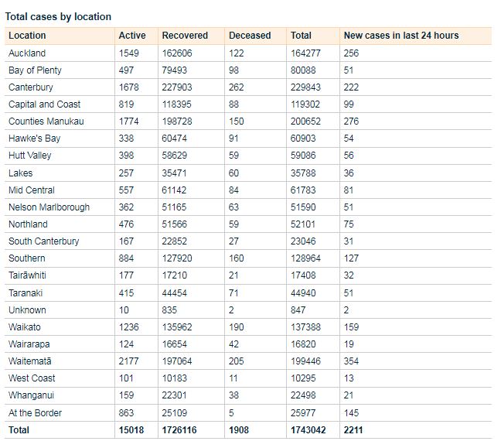Click the total new cases value 2211
This screenshot has width=501, height=448.
click(x=353, y=430)
